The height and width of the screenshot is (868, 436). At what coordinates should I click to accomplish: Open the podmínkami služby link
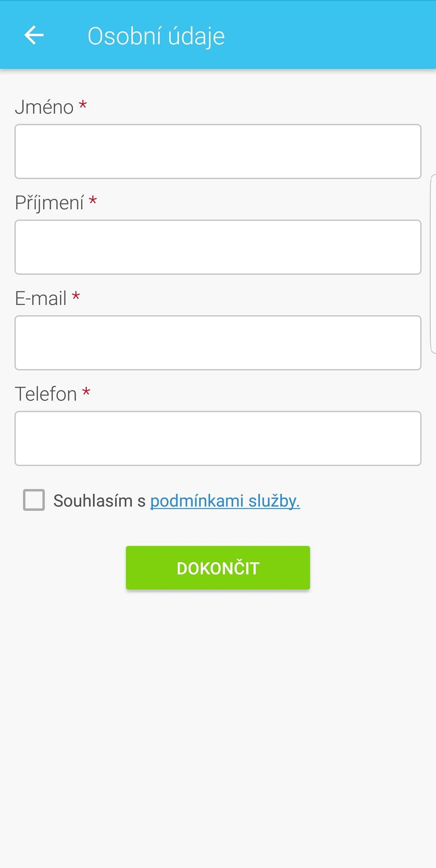[x=225, y=501]
